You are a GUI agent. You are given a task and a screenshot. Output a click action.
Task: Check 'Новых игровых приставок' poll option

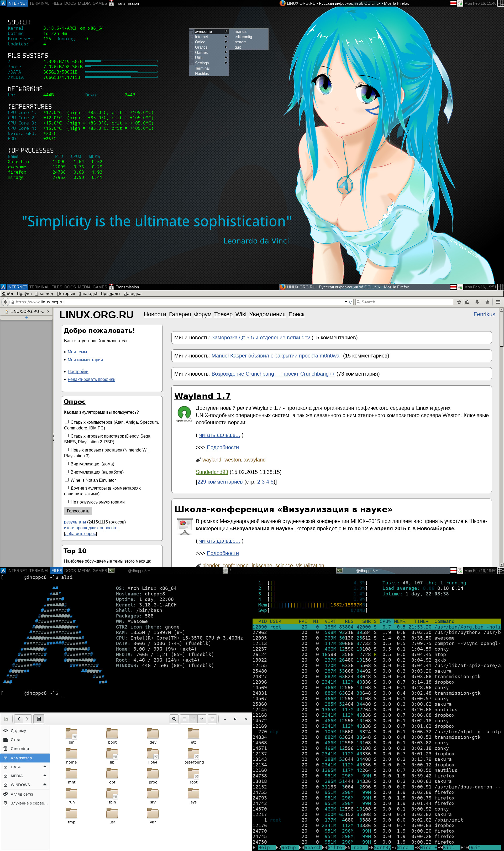point(67,449)
